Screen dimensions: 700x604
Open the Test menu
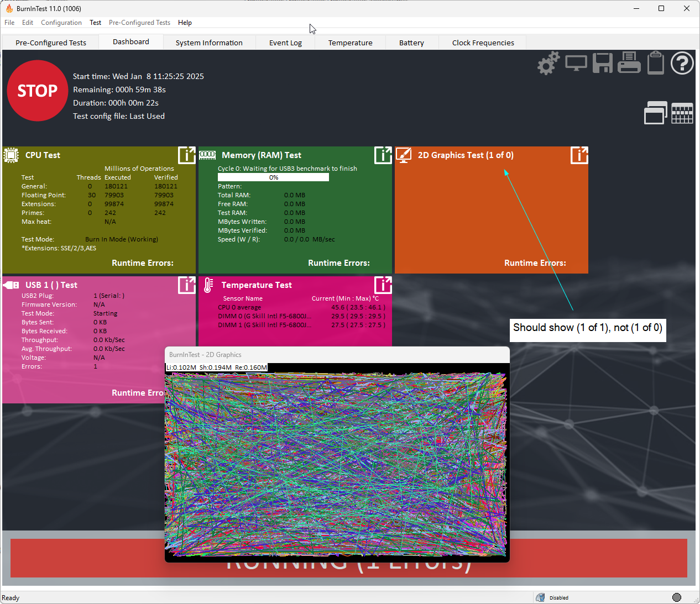[x=96, y=23]
